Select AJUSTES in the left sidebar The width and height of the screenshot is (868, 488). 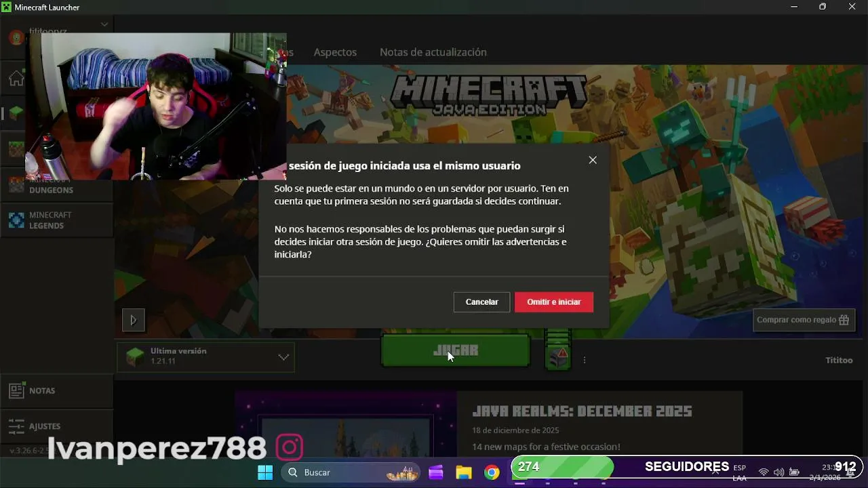click(x=57, y=426)
